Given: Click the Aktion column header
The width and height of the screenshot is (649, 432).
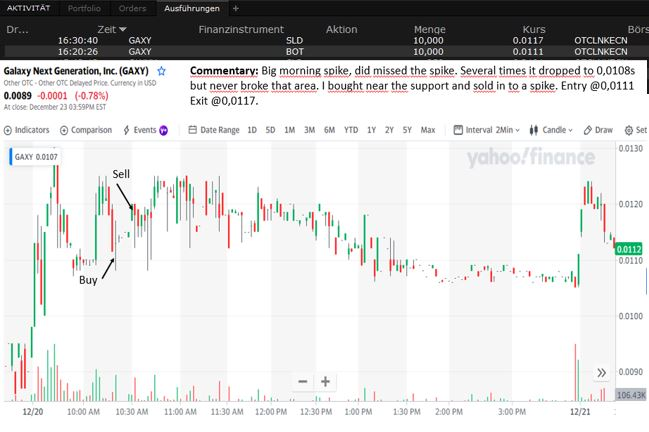Looking at the screenshot, I should coord(341,29).
